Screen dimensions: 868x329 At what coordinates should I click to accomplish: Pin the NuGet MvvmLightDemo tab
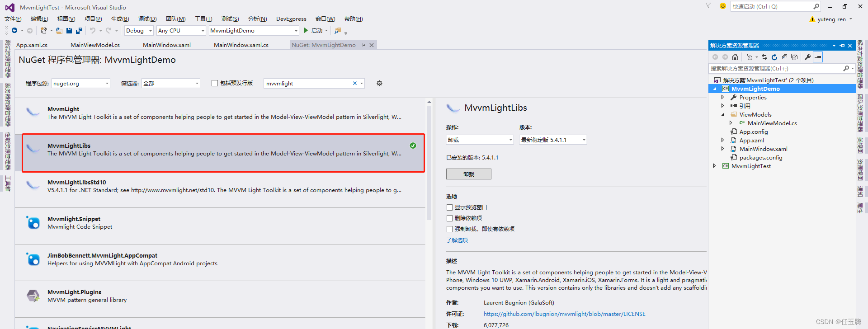(x=363, y=45)
